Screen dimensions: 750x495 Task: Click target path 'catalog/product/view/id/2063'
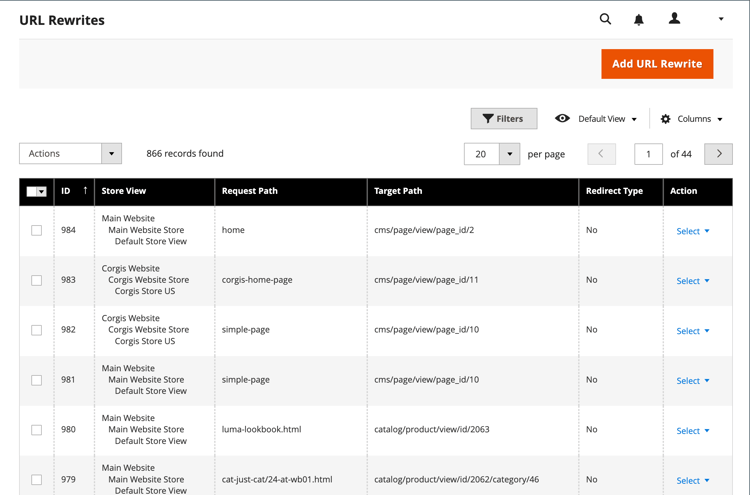(431, 429)
